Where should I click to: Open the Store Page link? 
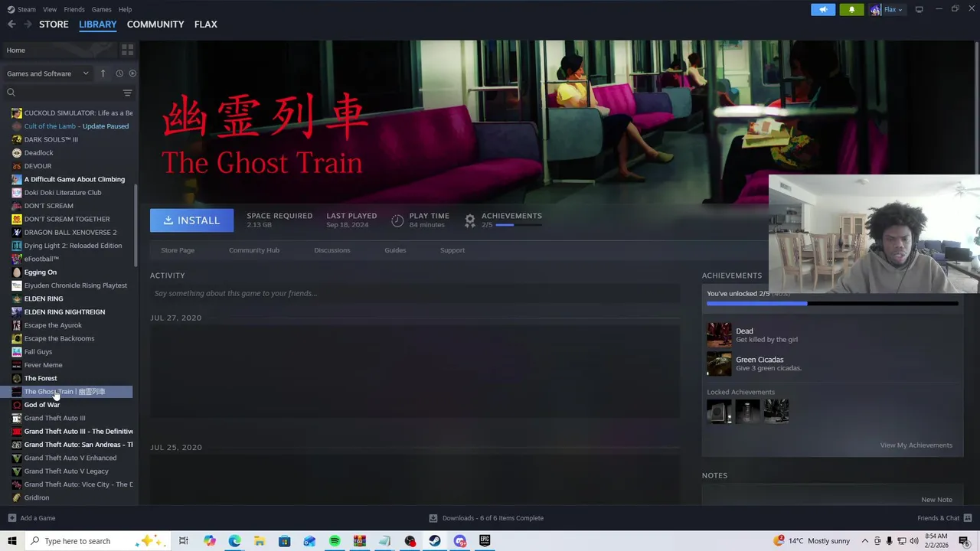coord(178,250)
